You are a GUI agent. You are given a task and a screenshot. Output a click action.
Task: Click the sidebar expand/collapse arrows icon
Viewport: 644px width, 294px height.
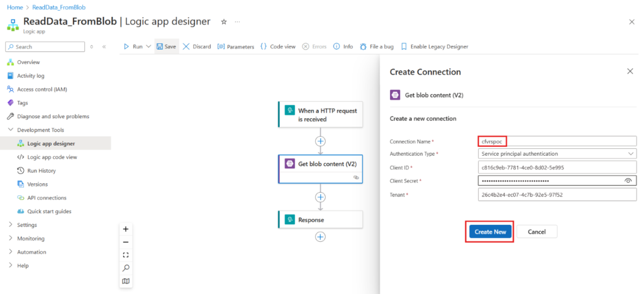pyautogui.click(x=92, y=46)
